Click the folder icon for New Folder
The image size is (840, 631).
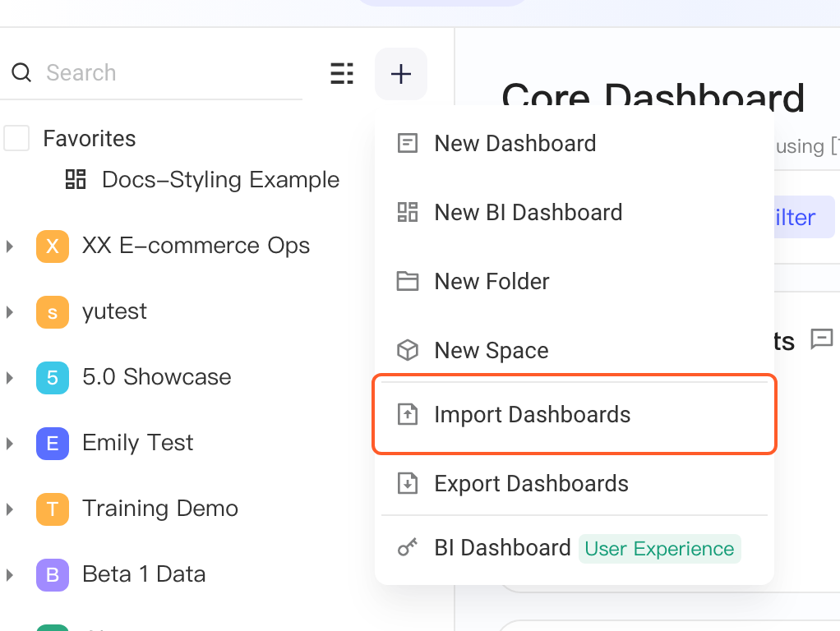click(x=407, y=281)
